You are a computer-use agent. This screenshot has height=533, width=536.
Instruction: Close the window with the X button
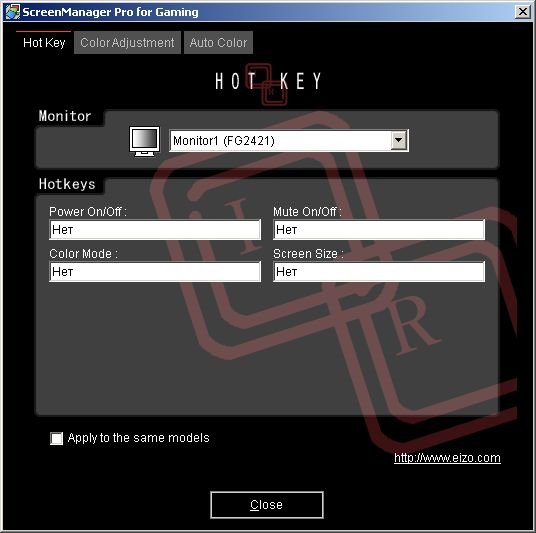[522, 12]
